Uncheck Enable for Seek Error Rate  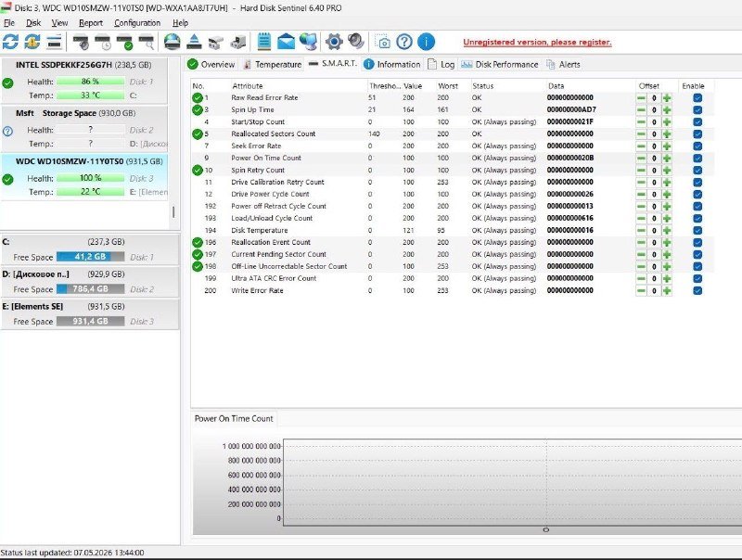[697, 146]
